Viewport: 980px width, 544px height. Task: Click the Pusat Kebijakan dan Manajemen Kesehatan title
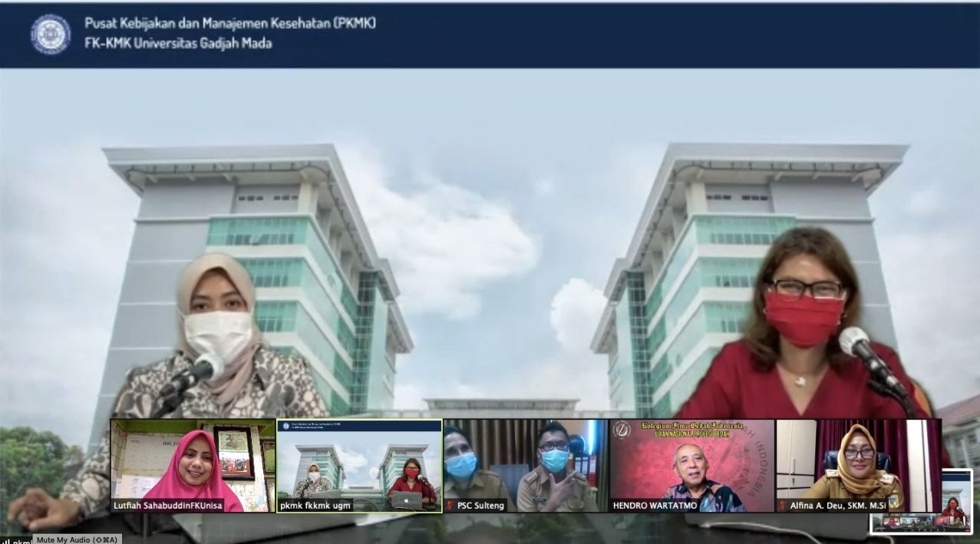(x=230, y=23)
